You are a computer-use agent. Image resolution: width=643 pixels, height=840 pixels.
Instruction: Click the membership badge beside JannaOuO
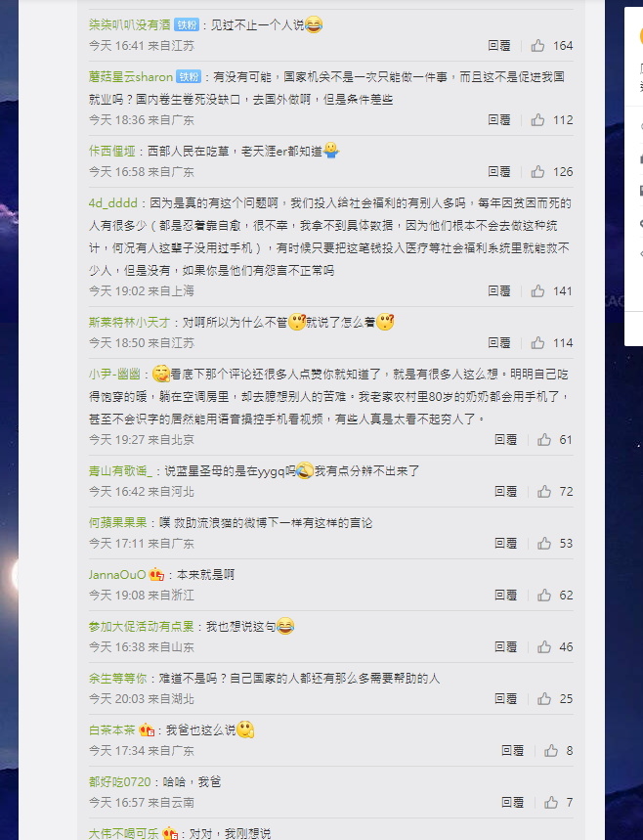156,575
